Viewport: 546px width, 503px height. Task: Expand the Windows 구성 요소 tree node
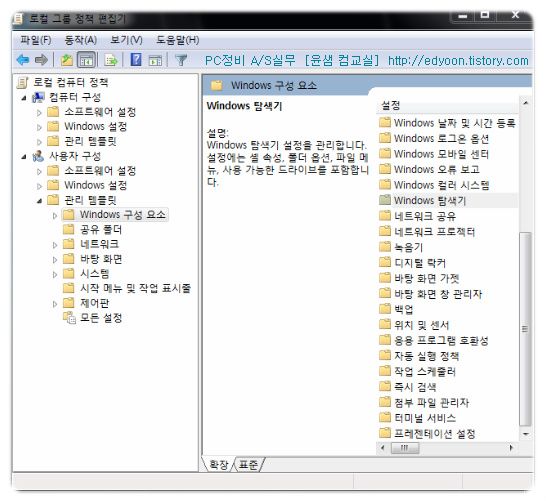(55, 216)
